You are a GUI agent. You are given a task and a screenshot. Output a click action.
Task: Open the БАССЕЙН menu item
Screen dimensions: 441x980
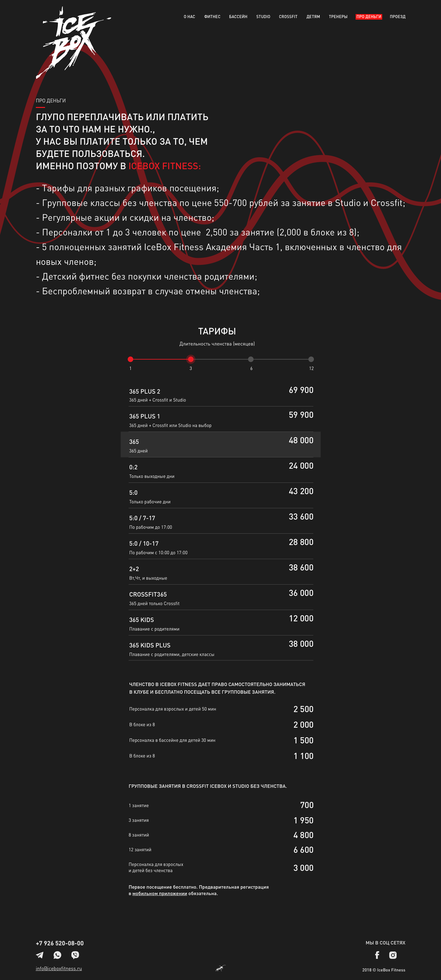(238, 17)
